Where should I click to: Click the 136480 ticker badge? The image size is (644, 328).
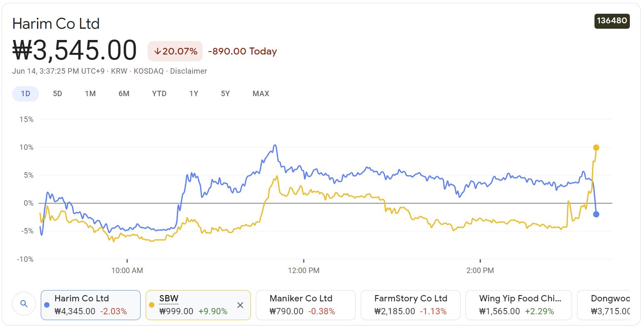[x=612, y=21]
